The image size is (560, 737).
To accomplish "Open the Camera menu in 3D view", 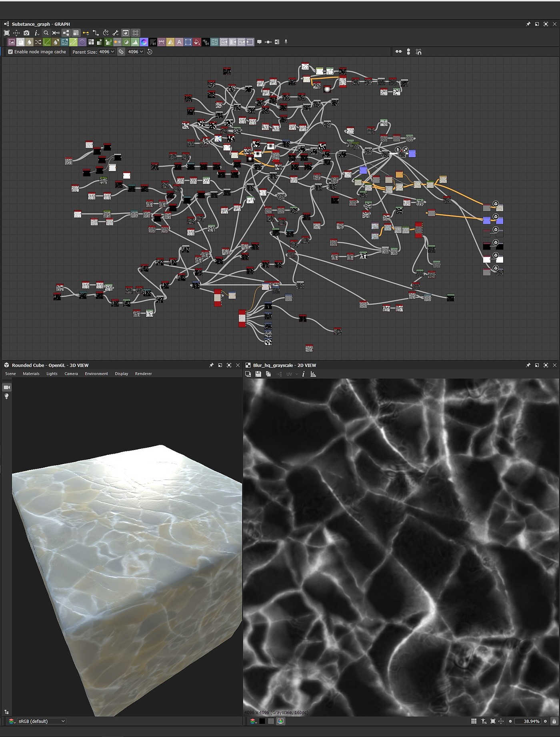I will (71, 374).
